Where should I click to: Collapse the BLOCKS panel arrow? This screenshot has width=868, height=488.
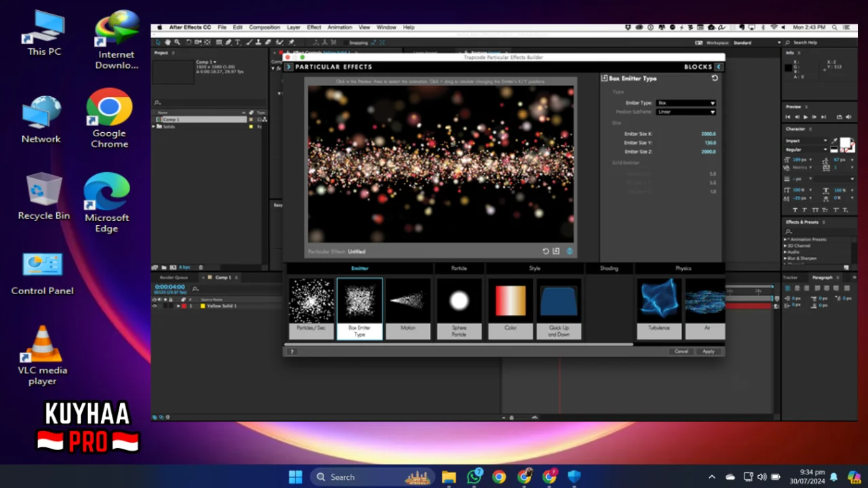point(719,67)
